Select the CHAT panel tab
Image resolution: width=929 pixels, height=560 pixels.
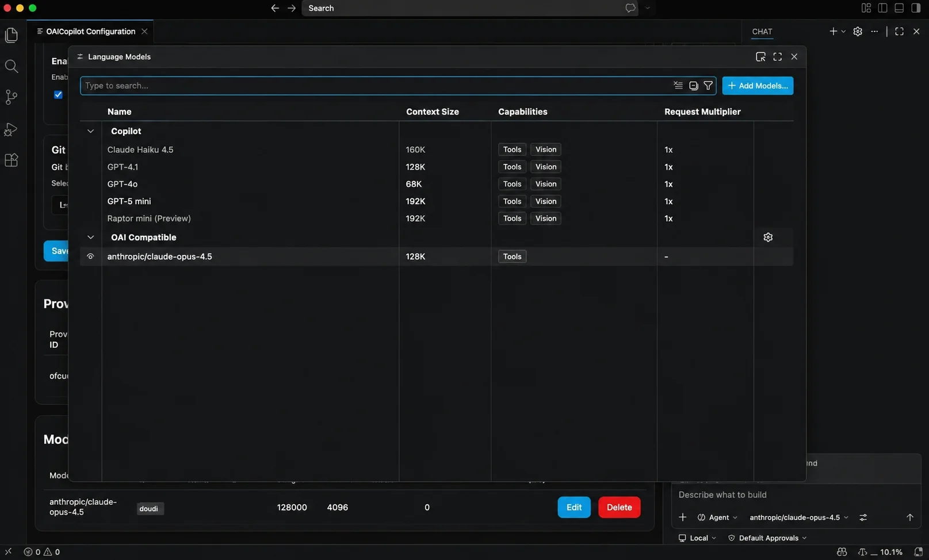tap(762, 32)
